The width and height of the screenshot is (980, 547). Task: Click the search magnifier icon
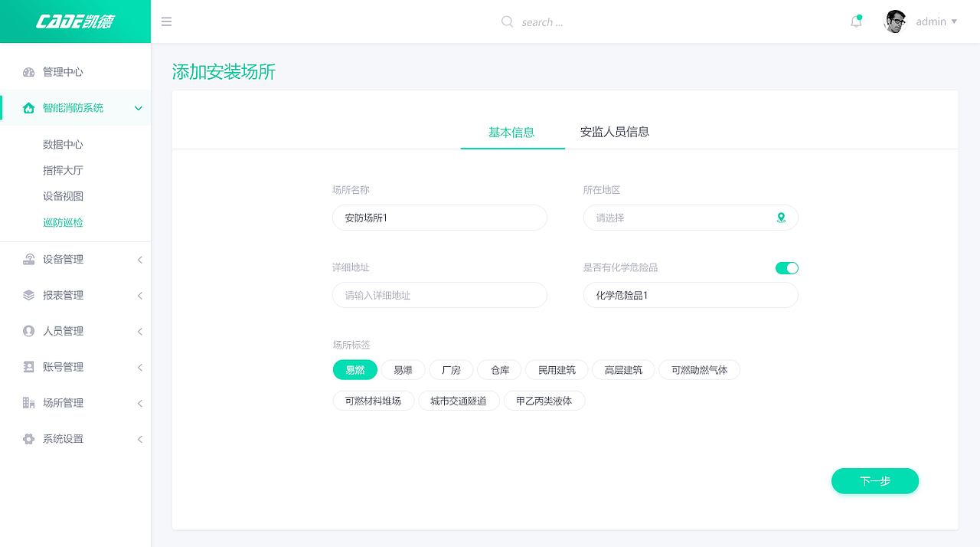pos(507,21)
